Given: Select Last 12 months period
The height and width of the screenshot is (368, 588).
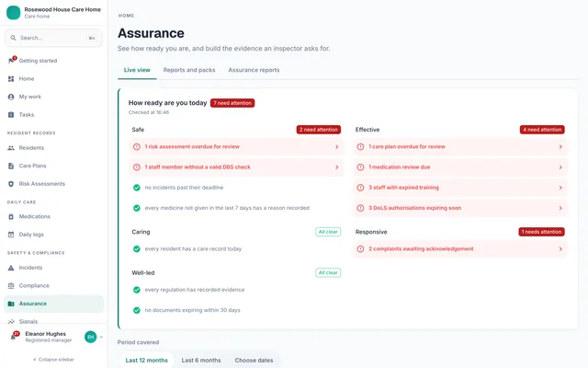Looking at the screenshot, I should [x=147, y=360].
